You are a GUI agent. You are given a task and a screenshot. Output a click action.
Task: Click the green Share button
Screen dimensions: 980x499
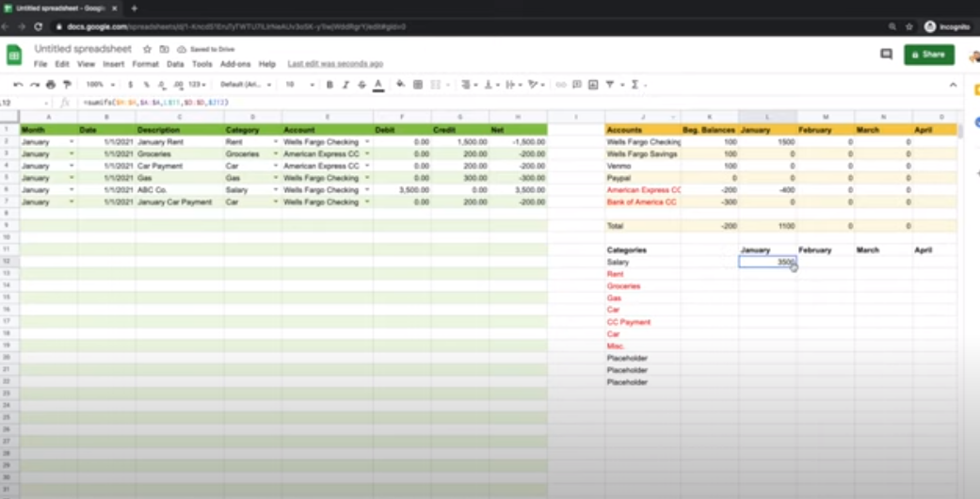[929, 55]
